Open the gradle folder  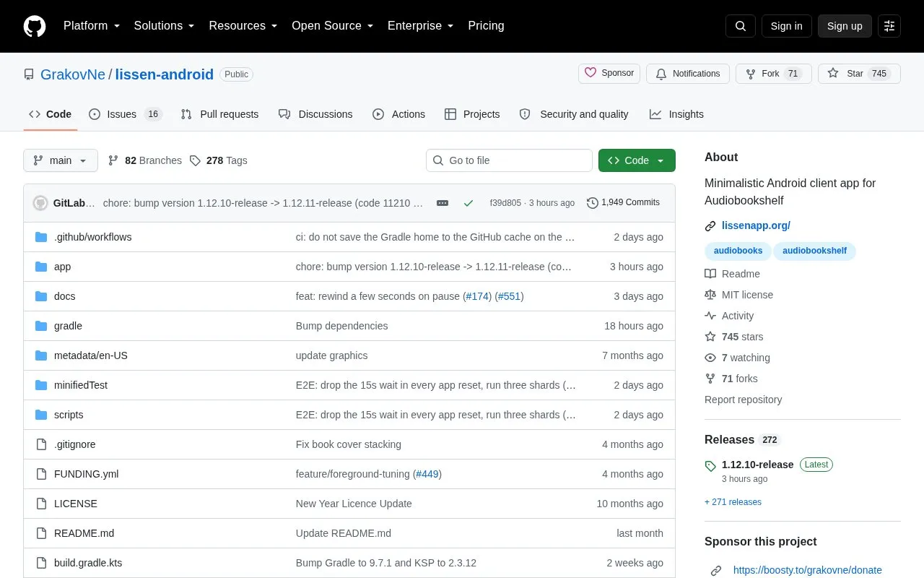68,326
